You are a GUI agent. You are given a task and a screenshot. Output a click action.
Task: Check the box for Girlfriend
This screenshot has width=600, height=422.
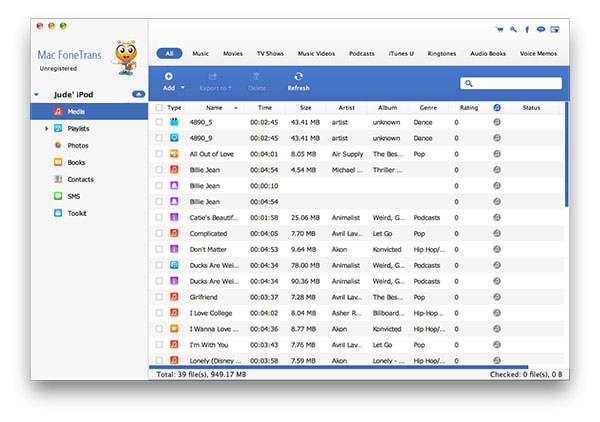(x=159, y=297)
